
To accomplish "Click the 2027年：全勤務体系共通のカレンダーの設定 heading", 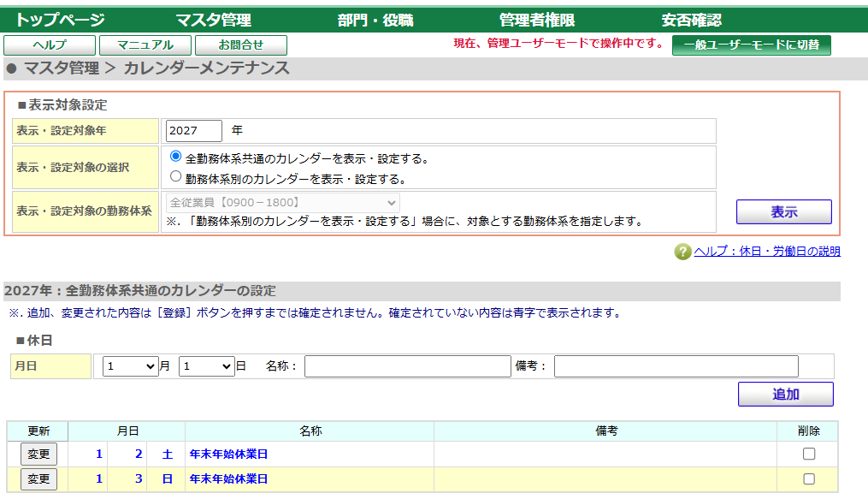I will pos(140,291).
